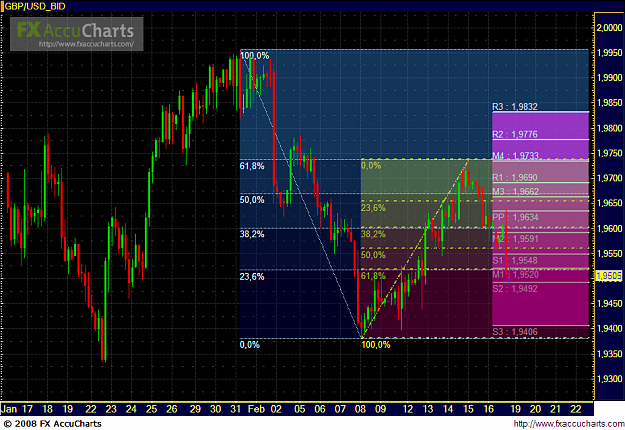625x430 pixels.
Task: Click the yellow 61,8% retracement label
Action: click(x=373, y=276)
